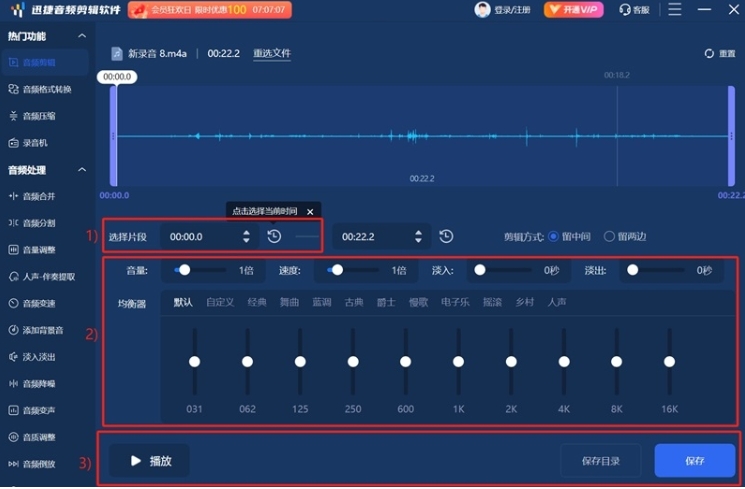Open 音频格式转换 tool
745x489 pixels.
(x=40, y=89)
